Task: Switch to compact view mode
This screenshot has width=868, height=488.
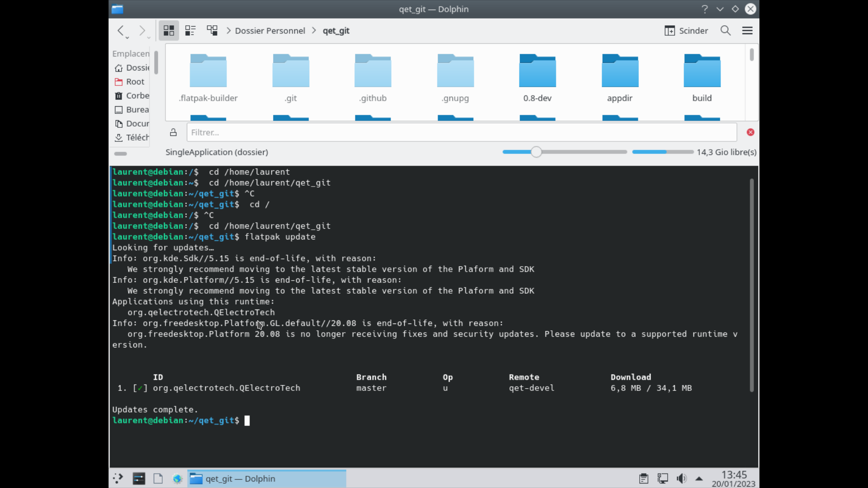Action: [x=190, y=30]
